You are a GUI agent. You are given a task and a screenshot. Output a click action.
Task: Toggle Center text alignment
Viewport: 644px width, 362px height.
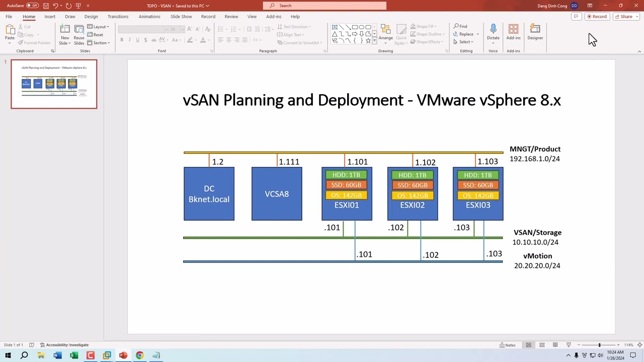coord(228,40)
